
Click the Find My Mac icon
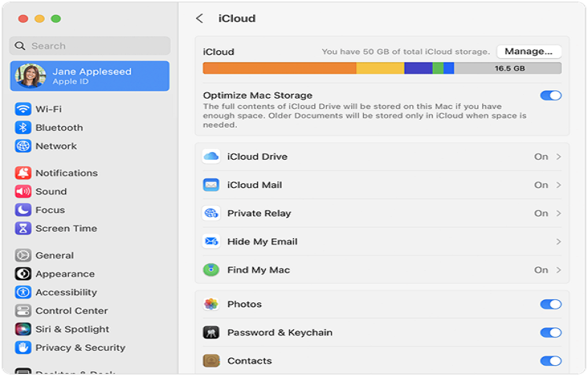(211, 270)
